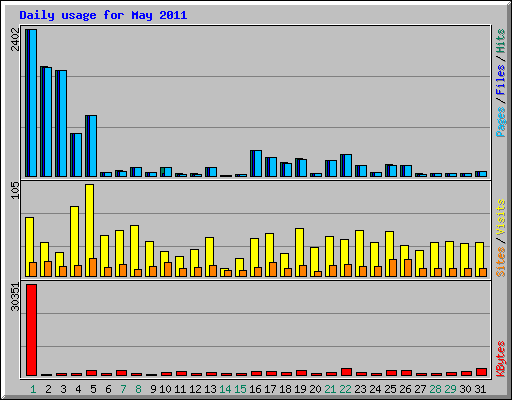This screenshot has height=400, width=512.
Task: Click the green day label 21
Action: click(x=330, y=389)
